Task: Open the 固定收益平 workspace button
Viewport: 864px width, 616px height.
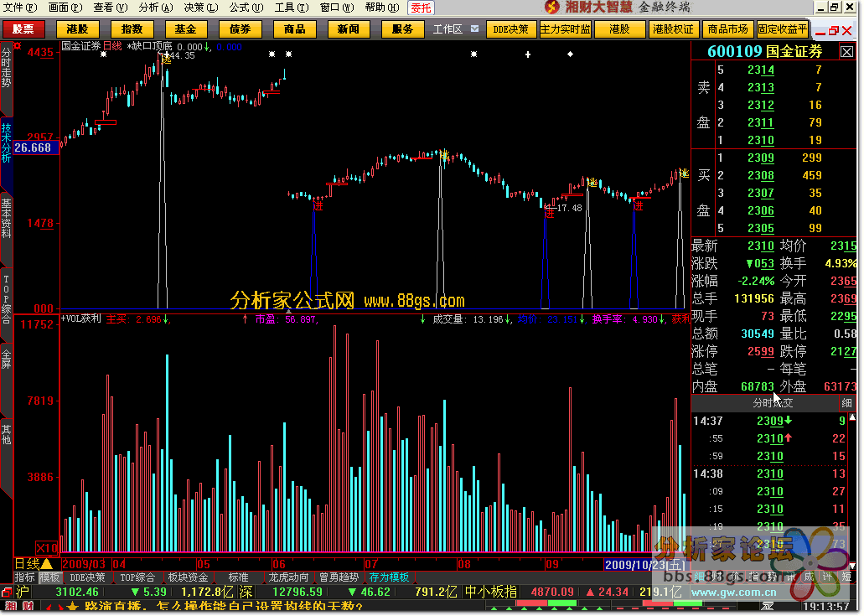Action: [x=782, y=28]
